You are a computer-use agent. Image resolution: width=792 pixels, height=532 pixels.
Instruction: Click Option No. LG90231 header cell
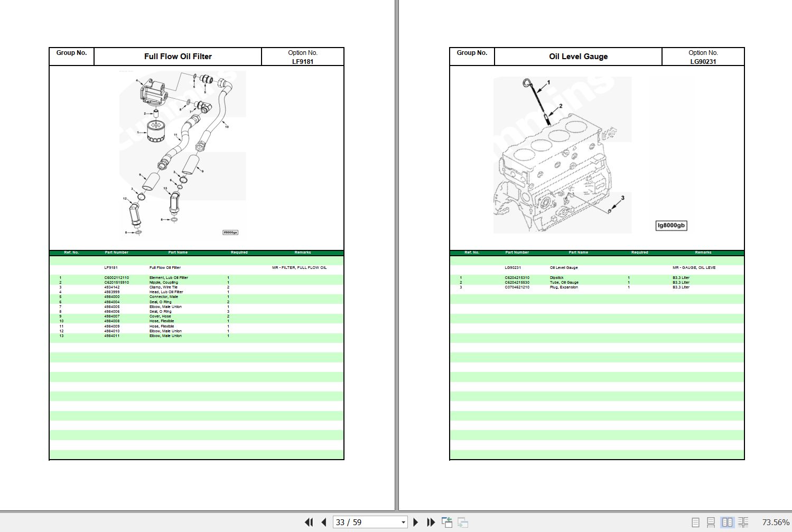pyautogui.click(x=703, y=57)
